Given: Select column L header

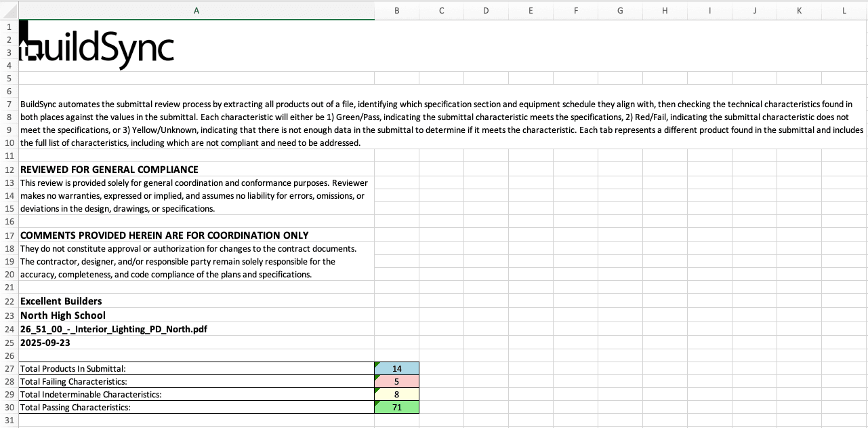Looking at the screenshot, I should pyautogui.click(x=844, y=10).
